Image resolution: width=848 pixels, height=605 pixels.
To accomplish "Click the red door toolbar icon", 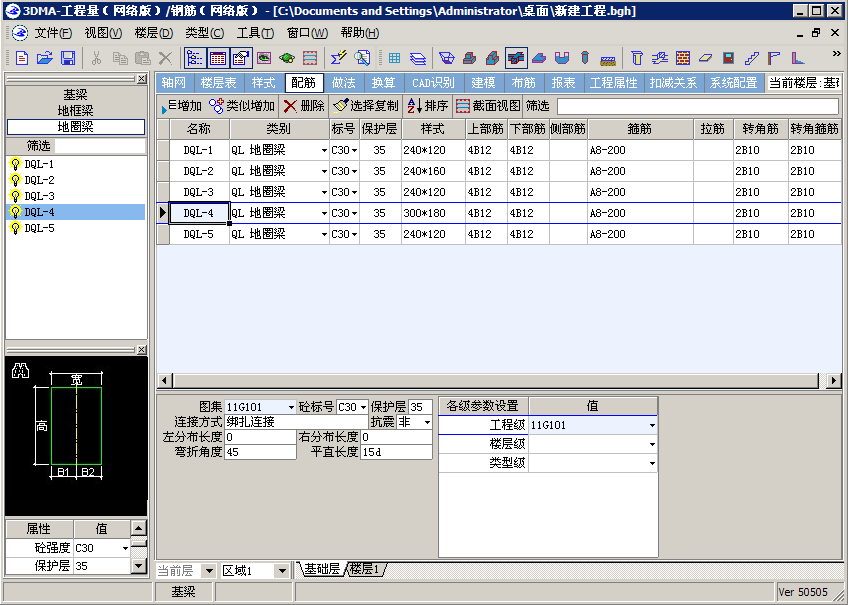I will point(729,58).
